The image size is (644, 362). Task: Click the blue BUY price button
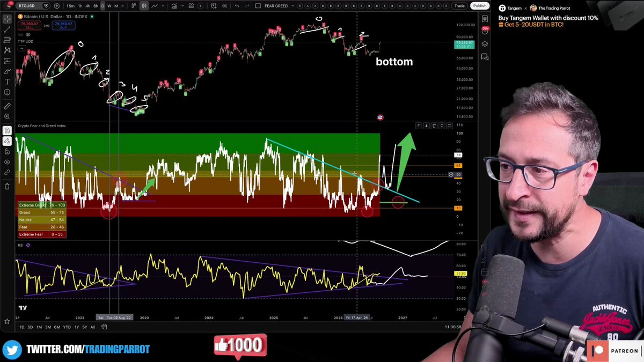[63, 25]
